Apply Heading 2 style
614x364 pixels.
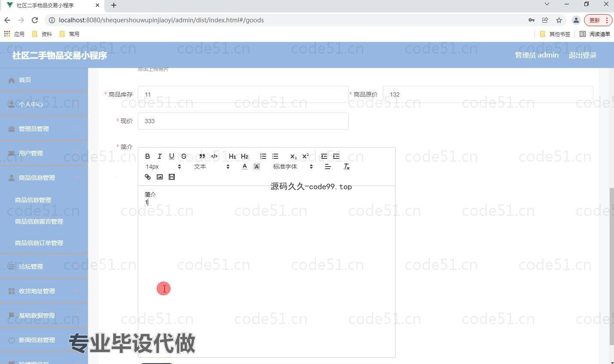[245, 156]
